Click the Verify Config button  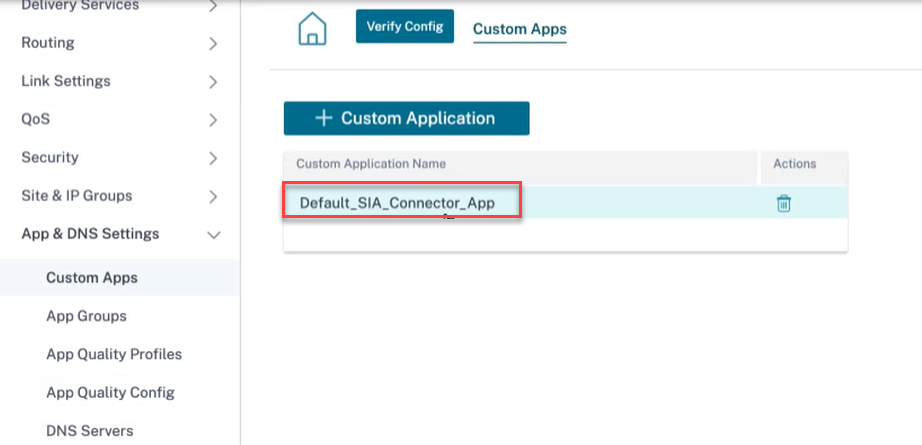pyautogui.click(x=405, y=26)
